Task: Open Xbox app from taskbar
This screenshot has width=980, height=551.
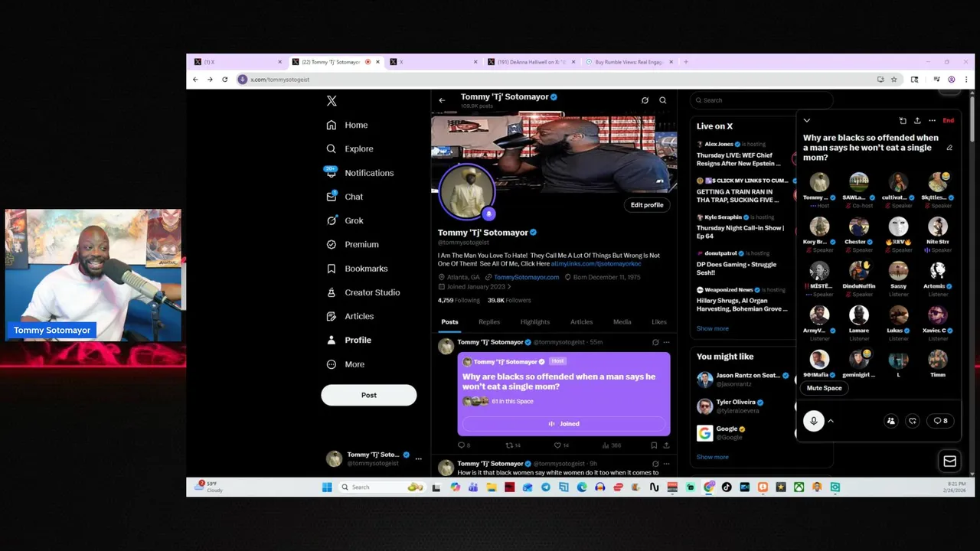Action: pyautogui.click(x=799, y=487)
